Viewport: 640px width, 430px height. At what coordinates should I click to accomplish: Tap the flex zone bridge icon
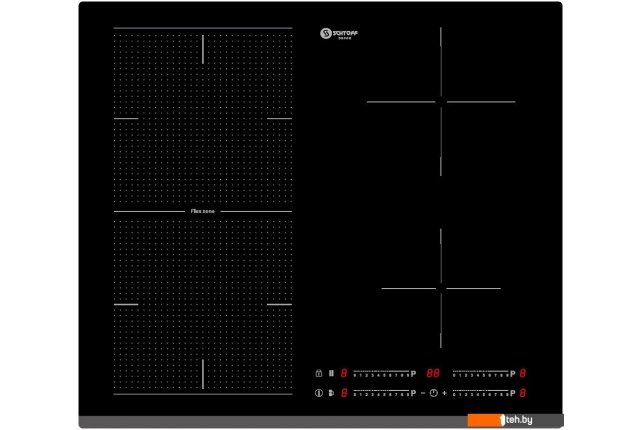pyautogui.click(x=332, y=392)
